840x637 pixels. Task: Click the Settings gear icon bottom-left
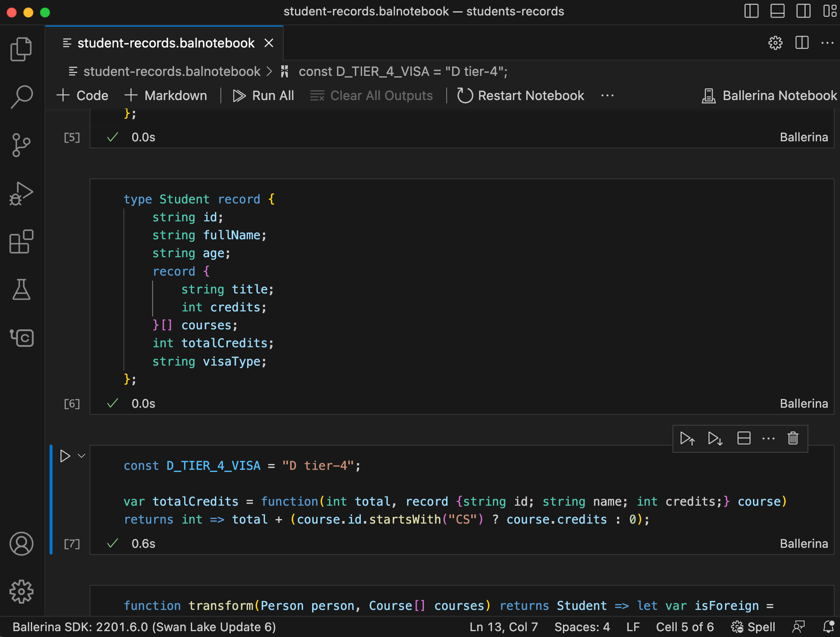coord(20,592)
